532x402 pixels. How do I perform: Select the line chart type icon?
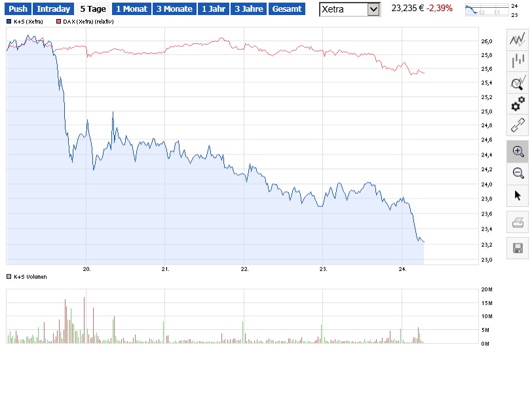tap(518, 40)
